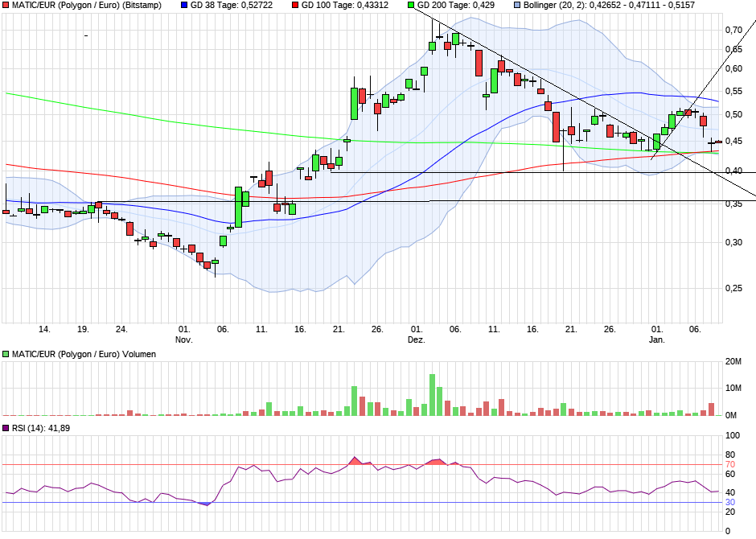Click the 14. date tick label

point(44,329)
